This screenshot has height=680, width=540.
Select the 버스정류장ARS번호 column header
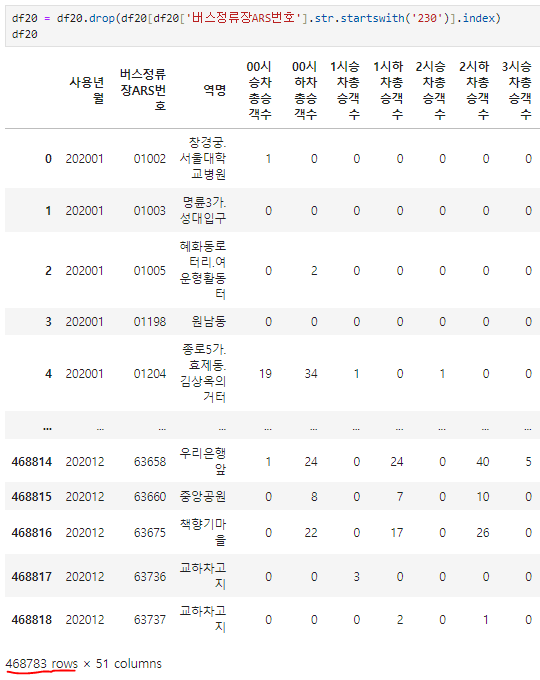tap(143, 90)
